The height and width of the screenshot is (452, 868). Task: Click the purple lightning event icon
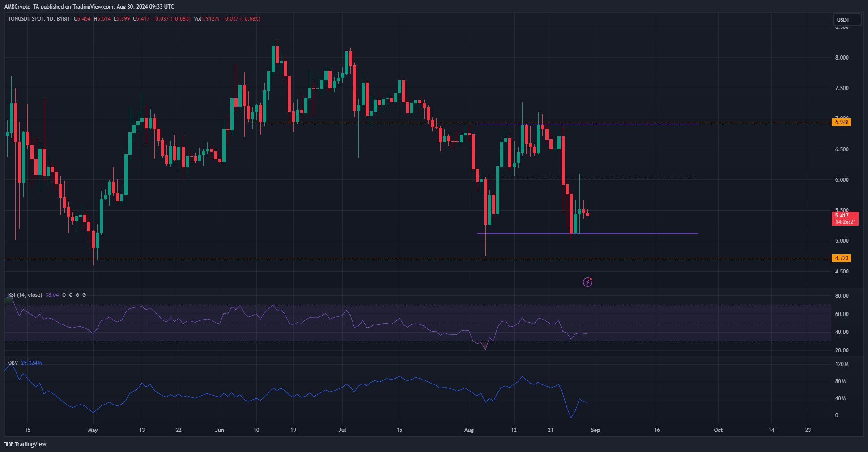[x=587, y=282]
